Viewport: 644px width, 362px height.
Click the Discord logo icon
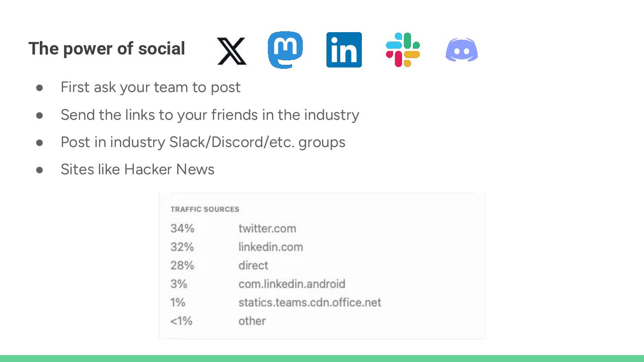point(462,50)
